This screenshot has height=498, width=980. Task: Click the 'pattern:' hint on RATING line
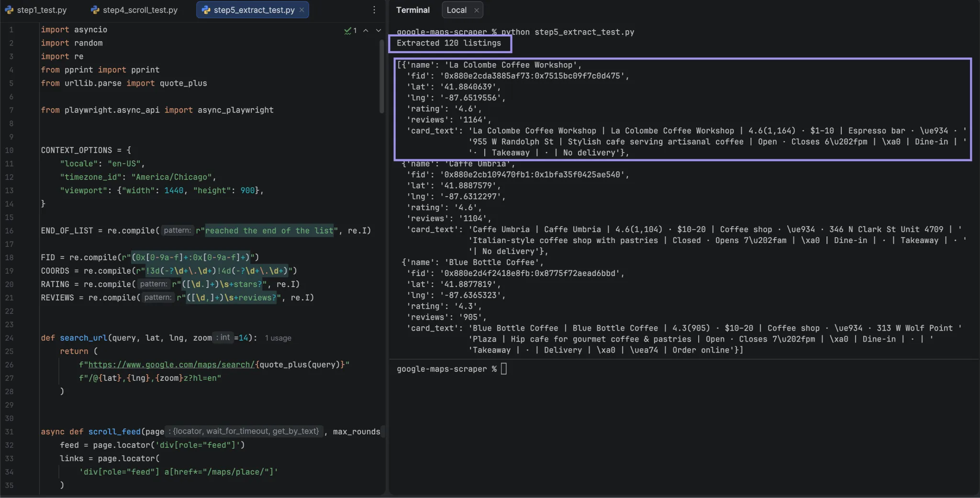tap(154, 284)
